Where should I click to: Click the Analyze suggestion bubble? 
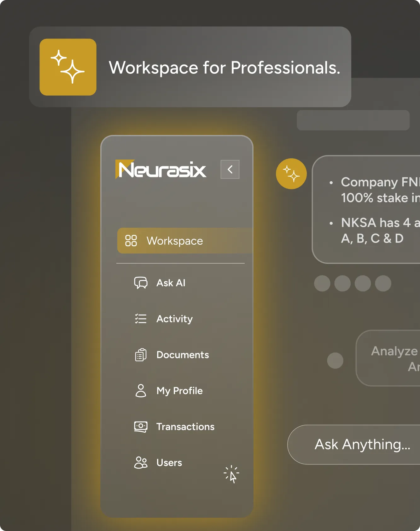coord(388,358)
